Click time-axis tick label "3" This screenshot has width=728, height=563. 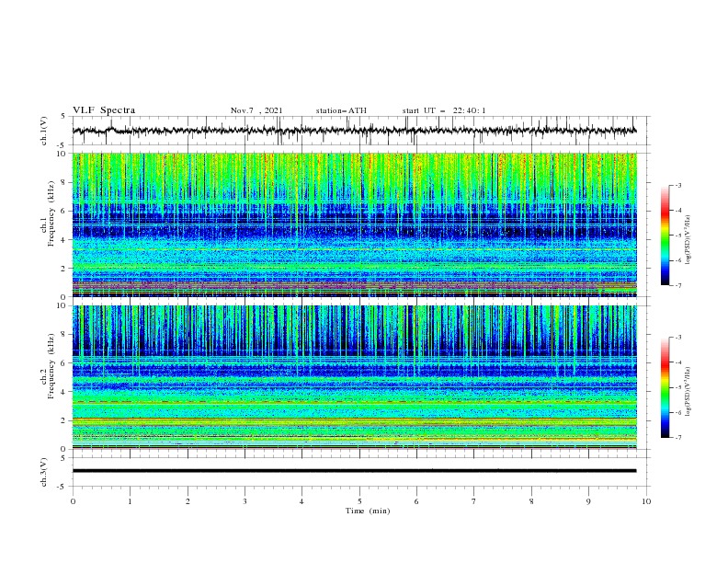pyautogui.click(x=245, y=501)
